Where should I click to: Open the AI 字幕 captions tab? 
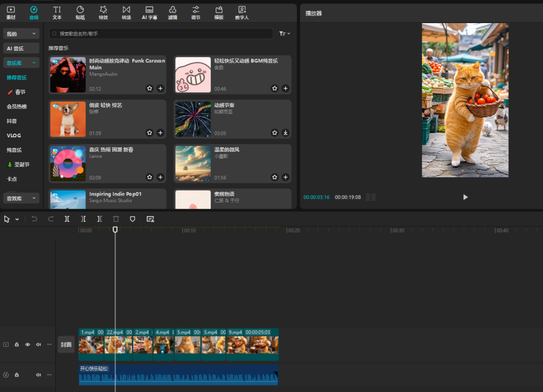tap(149, 13)
